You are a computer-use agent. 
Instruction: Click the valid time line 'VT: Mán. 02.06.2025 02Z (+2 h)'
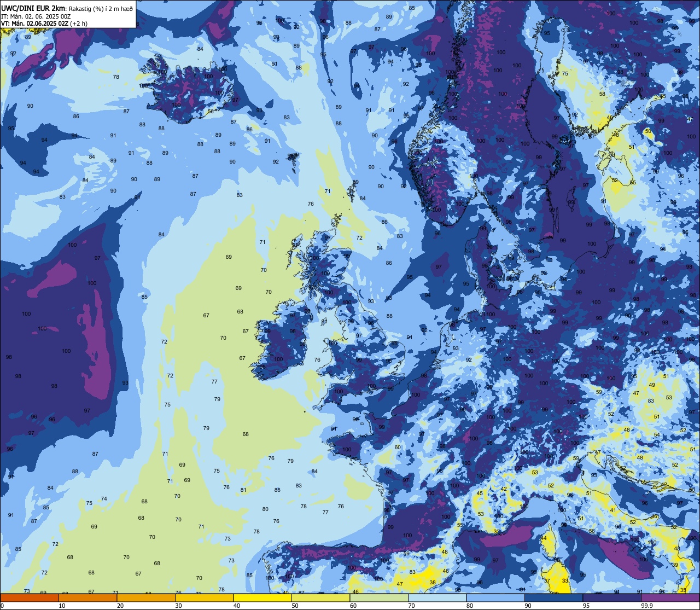45,23
